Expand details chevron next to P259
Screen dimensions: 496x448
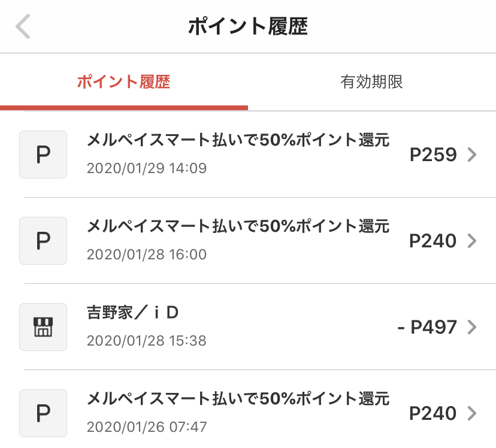click(x=472, y=155)
